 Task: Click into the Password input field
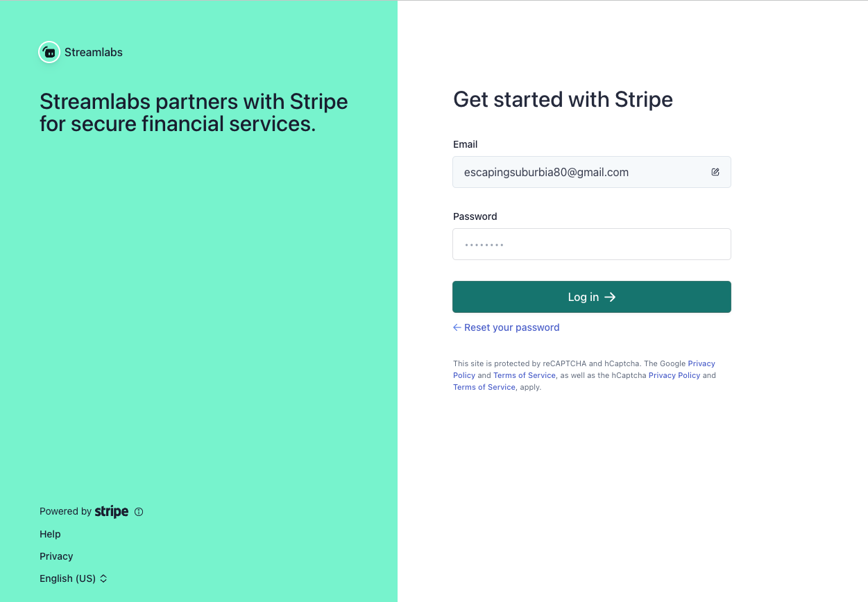pos(591,244)
